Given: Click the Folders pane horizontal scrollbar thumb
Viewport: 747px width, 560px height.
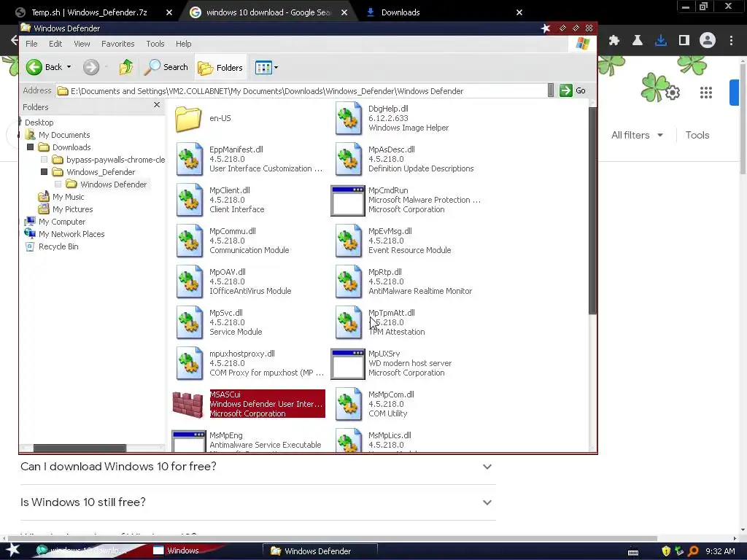Looking at the screenshot, I should pos(80,448).
